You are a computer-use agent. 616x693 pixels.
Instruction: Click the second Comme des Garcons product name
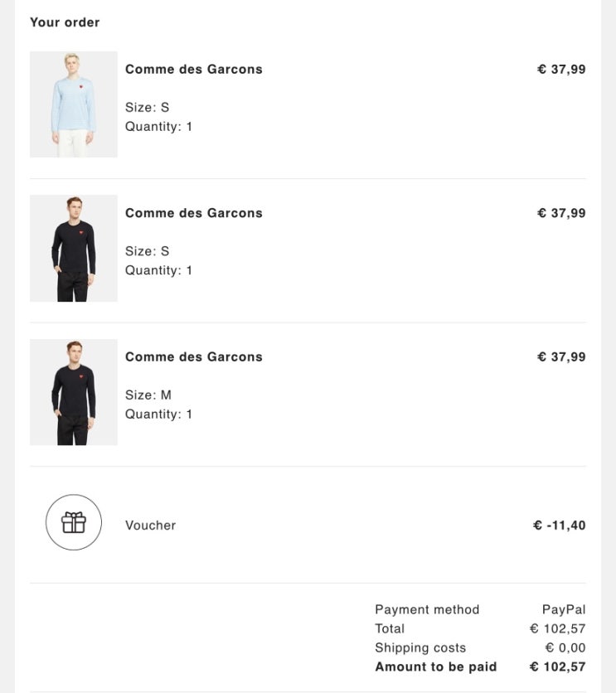tap(193, 213)
